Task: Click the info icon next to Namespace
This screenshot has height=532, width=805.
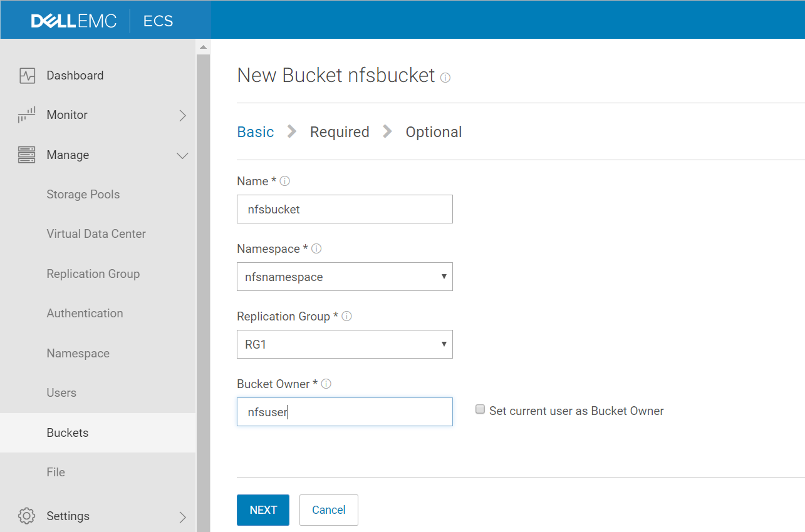Action: click(317, 248)
